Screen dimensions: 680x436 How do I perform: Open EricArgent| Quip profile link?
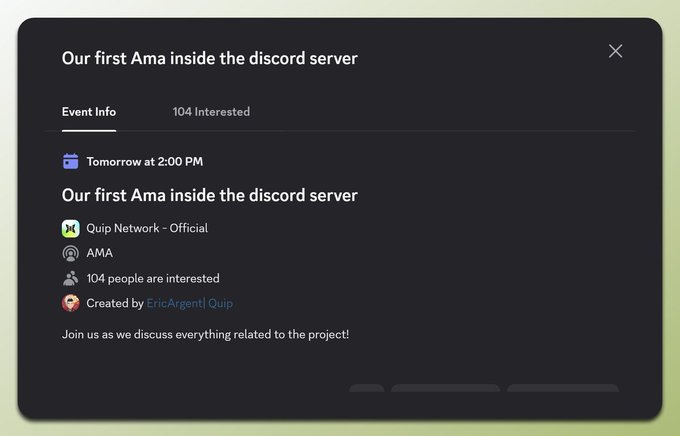190,303
